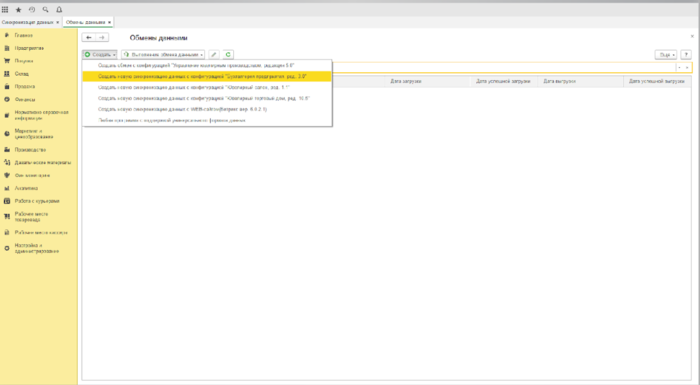Viewport: 700px width, 385px height.
Task: Open the sections grid menu icon
Action: [5, 9]
